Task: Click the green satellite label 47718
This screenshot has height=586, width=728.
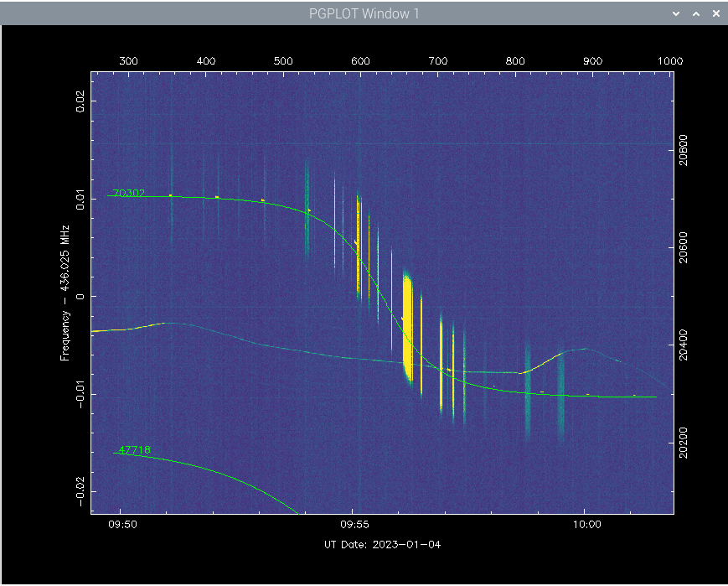Action: pos(135,449)
